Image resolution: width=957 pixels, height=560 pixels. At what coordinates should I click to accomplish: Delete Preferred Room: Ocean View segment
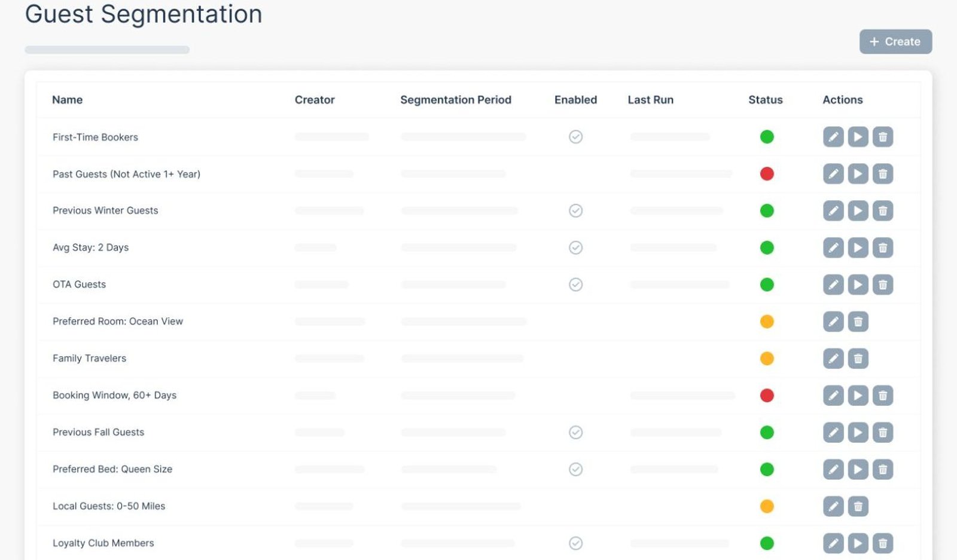[858, 322]
